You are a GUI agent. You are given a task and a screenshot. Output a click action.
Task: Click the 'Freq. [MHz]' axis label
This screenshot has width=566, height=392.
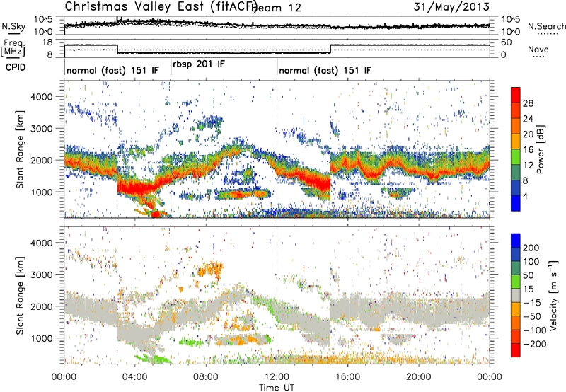13,47
